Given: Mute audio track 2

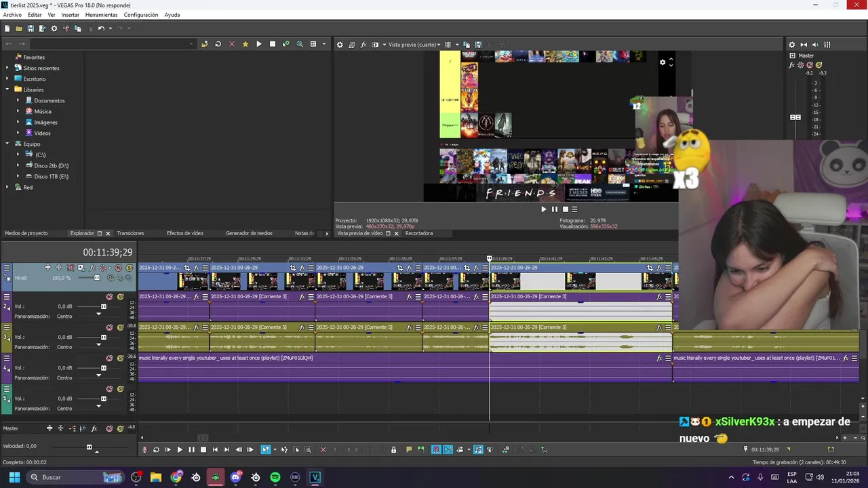Looking at the screenshot, I should 109,297.
